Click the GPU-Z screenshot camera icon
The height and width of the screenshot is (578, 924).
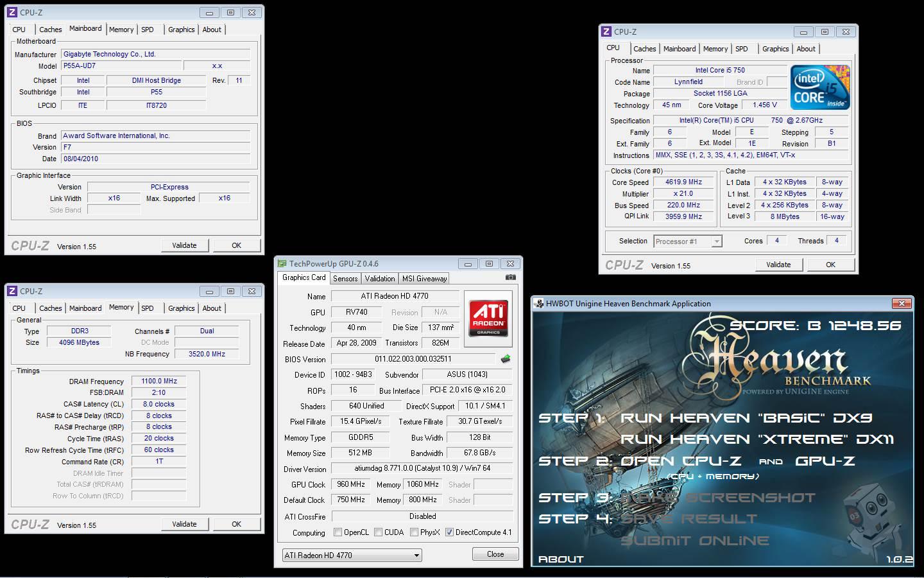pyautogui.click(x=510, y=277)
